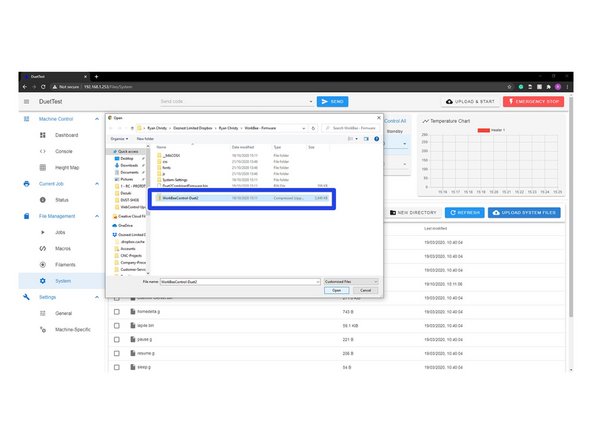This screenshot has width=592, height=444.
Task: Tick the checkbox for pause.g
Action: click(x=117, y=340)
